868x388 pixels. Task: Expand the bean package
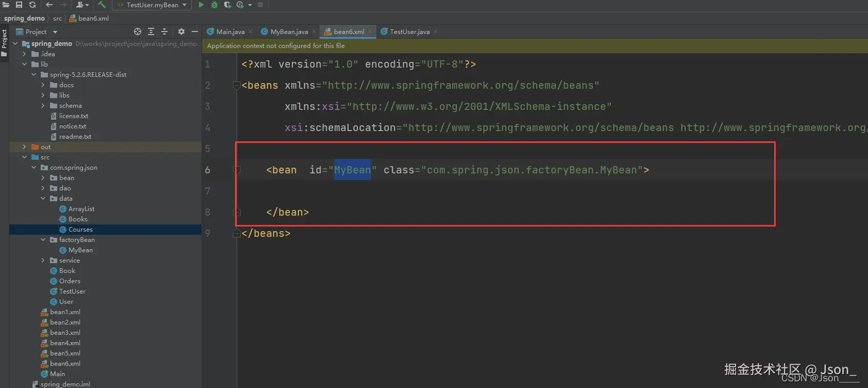43,178
